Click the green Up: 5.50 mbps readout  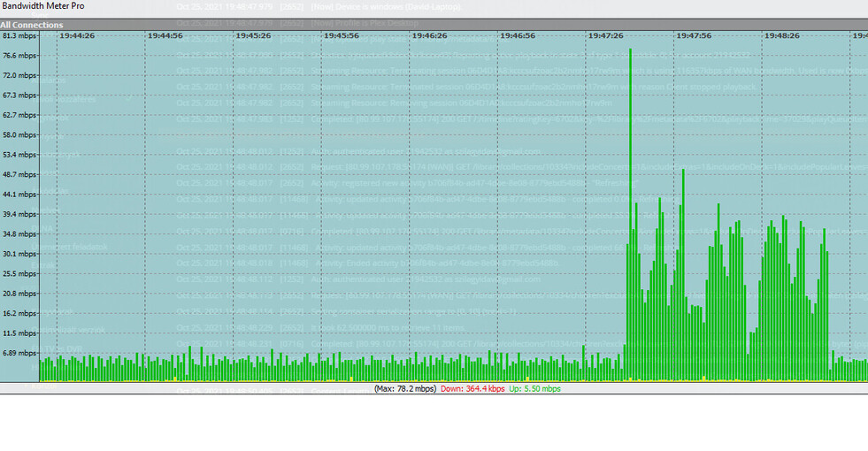click(534, 389)
